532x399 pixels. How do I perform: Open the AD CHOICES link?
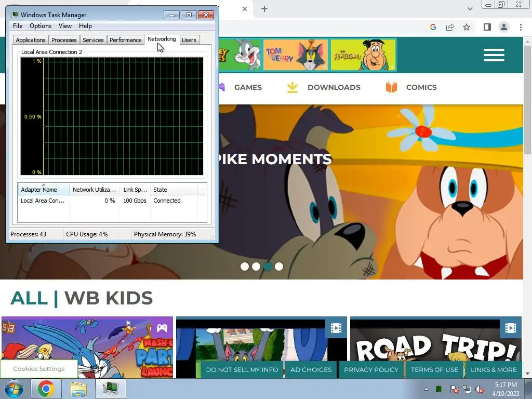pyautogui.click(x=311, y=370)
